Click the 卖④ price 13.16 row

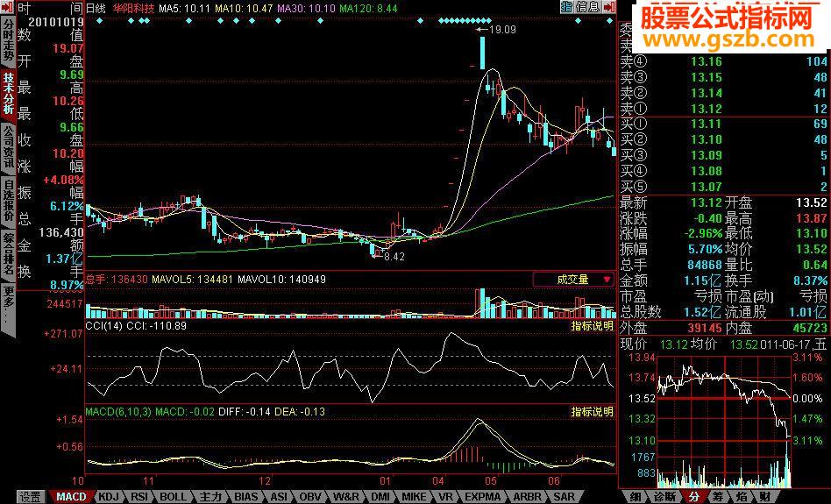[x=723, y=61]
